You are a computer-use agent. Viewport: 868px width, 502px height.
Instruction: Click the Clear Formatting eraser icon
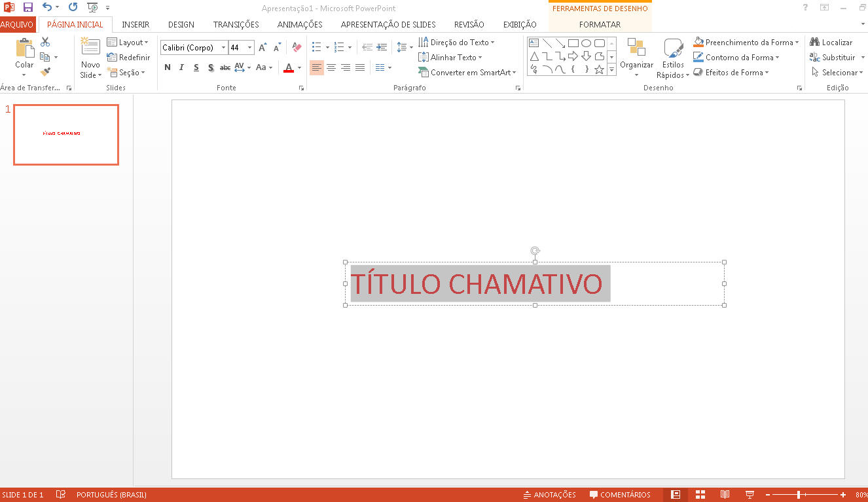(x=297, y=48)
